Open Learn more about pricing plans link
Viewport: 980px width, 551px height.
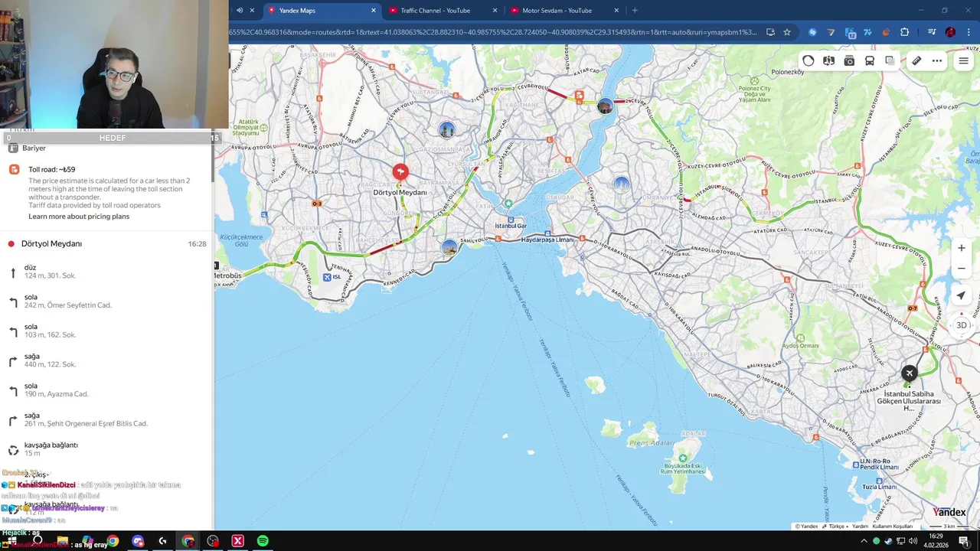point(79,217)
